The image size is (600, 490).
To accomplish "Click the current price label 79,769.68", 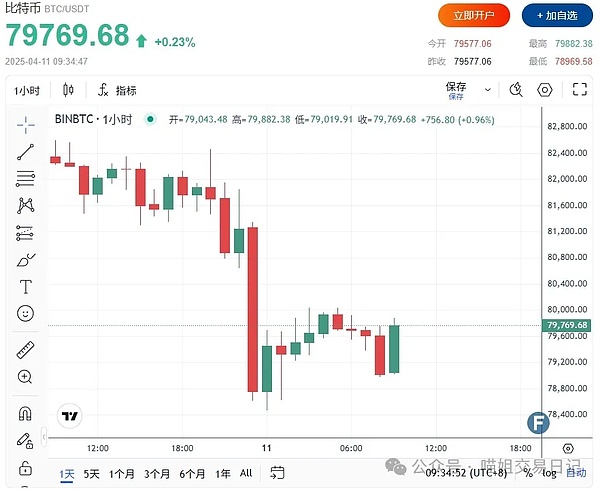I will coord(567,325).
